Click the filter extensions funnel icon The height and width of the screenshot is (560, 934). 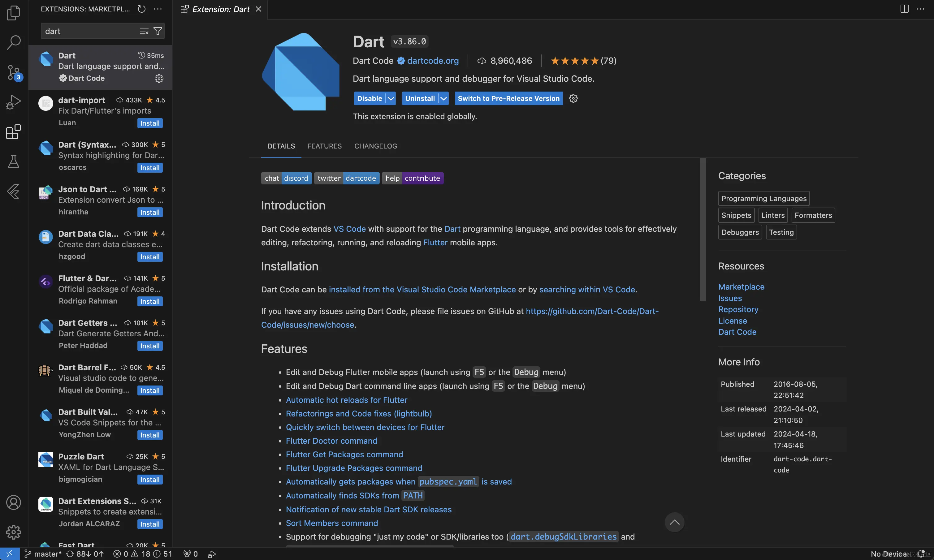(158, 31)
